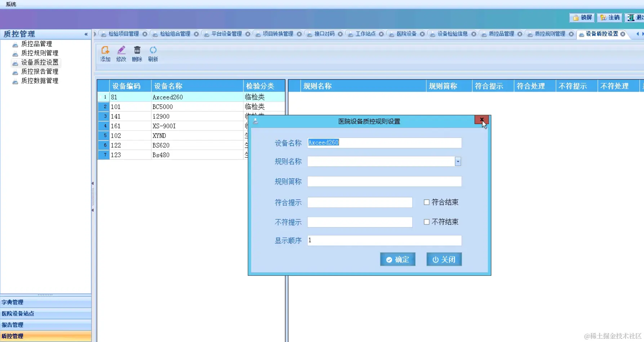644x342 pixels.
Task: Click the 检验分类 column header
Action: coord(264,86)
